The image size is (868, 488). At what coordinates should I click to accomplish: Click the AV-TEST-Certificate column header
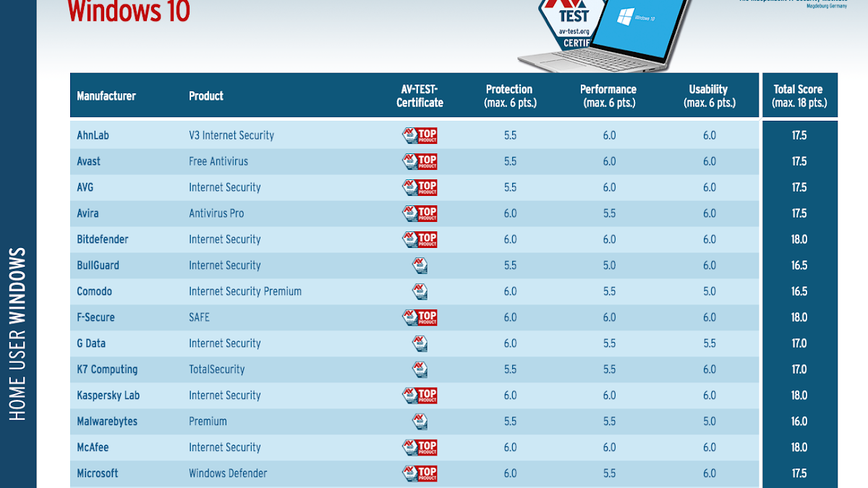point(420,95)
